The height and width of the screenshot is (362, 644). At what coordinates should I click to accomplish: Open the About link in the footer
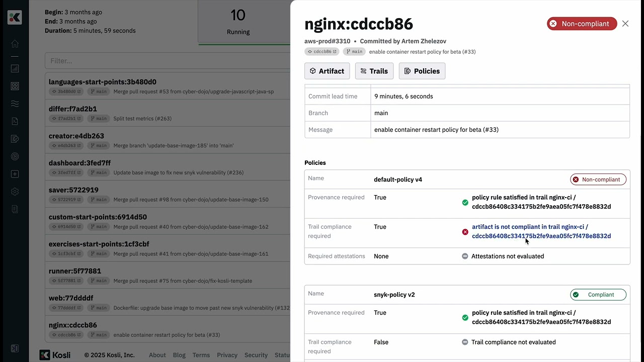(x=157, y=355)
